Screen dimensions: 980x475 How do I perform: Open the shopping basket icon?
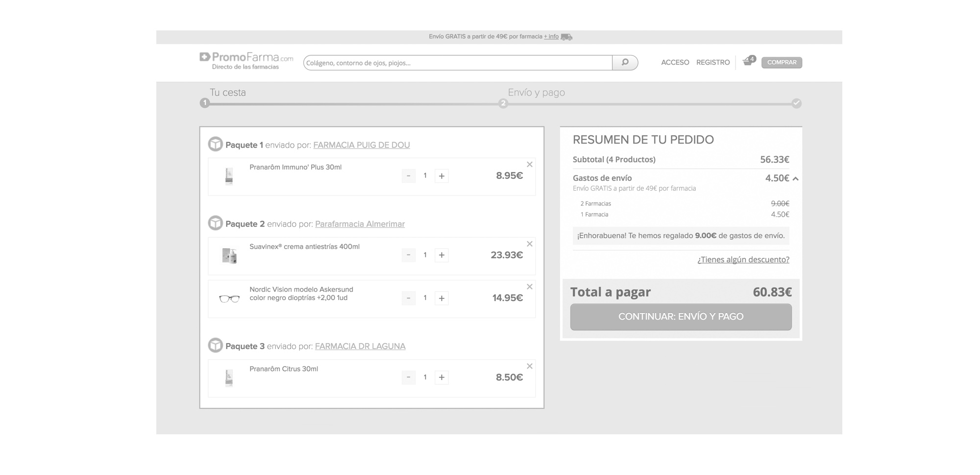(749, 61)
